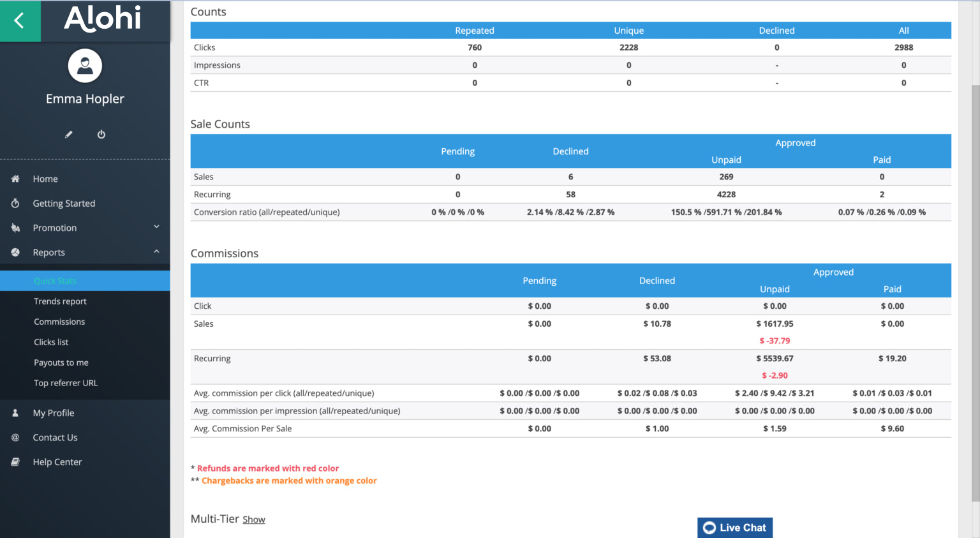This screenshot has width=980, height=538.
Task: Click the user avatar icon
Action: point(85,66)
